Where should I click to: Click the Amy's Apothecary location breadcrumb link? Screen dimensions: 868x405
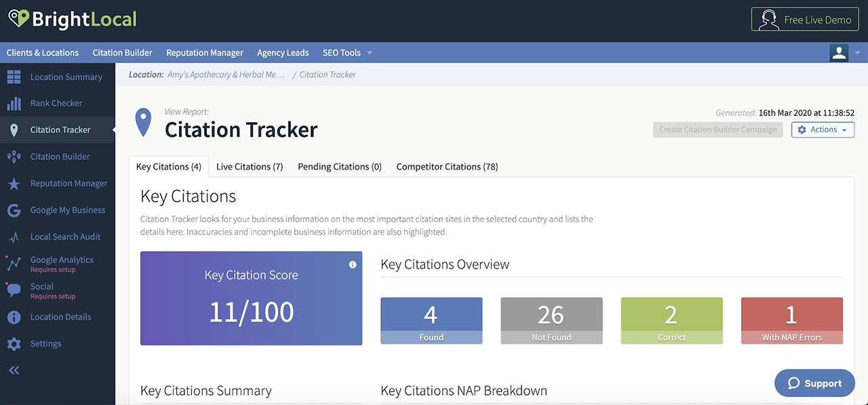click(x=226, y=75)
